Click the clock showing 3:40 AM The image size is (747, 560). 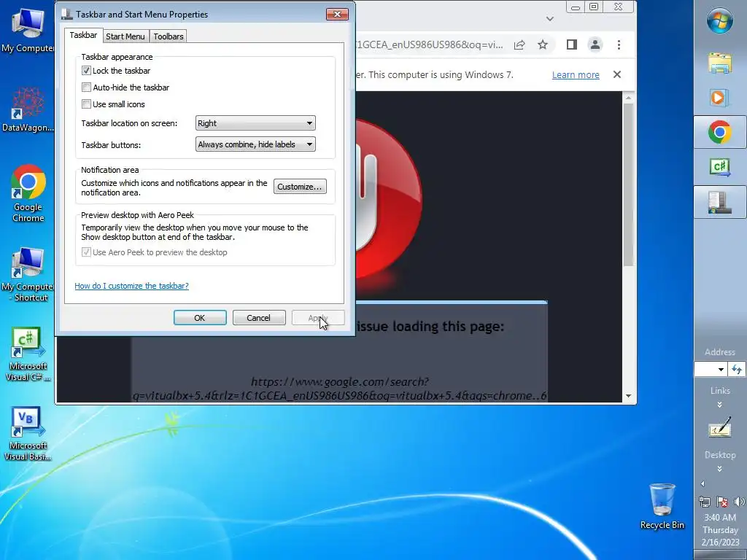click(x=720, y=517)
